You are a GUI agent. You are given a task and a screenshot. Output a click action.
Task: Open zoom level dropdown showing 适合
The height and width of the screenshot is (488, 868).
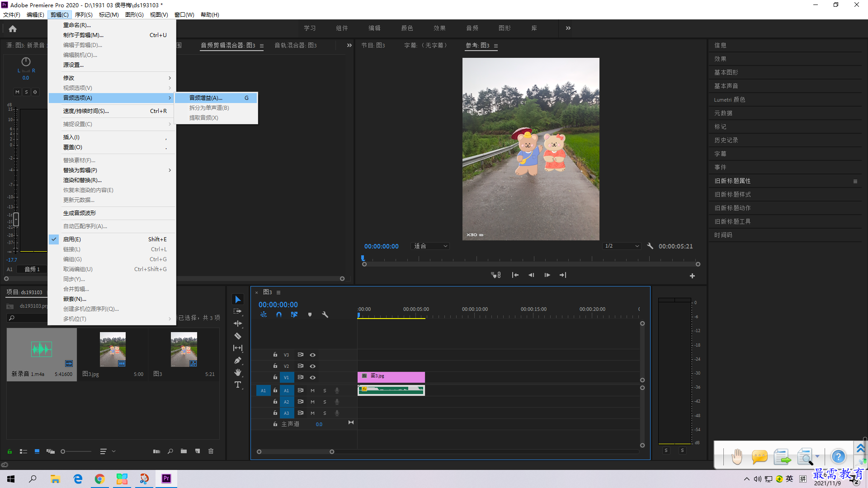[x=430, y=246]
